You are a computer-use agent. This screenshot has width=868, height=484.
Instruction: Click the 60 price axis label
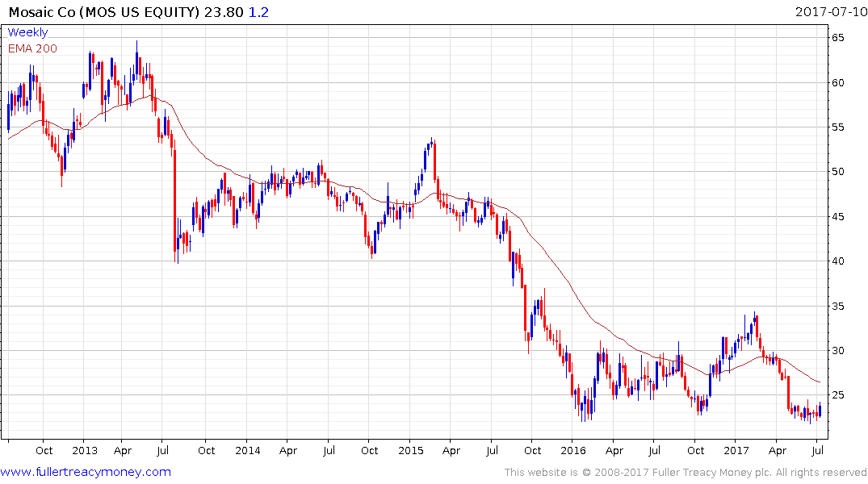click(x=837, y=82)
